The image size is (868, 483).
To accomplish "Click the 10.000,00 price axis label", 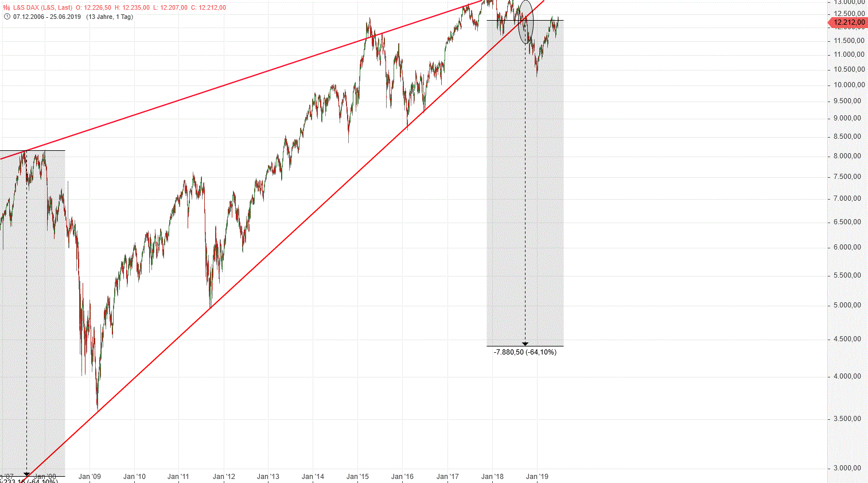I will 849,85.
